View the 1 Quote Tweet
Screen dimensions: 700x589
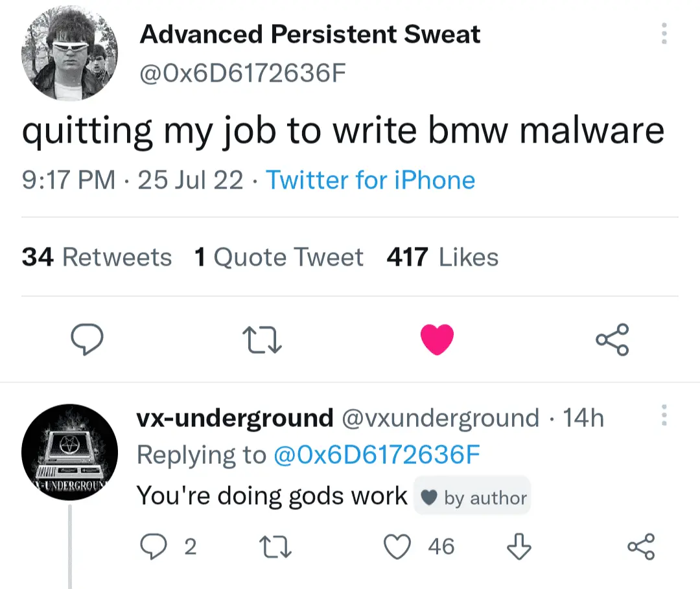pos(279,258)
